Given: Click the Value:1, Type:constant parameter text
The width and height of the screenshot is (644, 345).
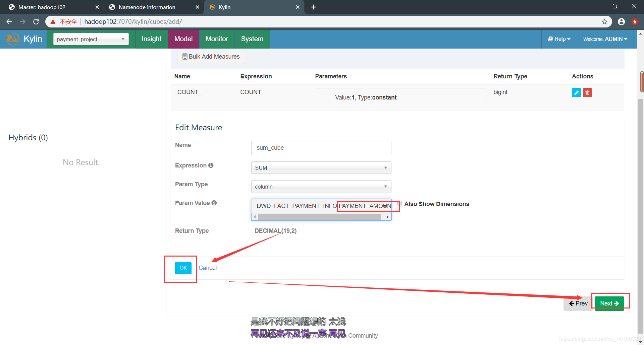Looking at the screenshot, I should click(366, 97).
